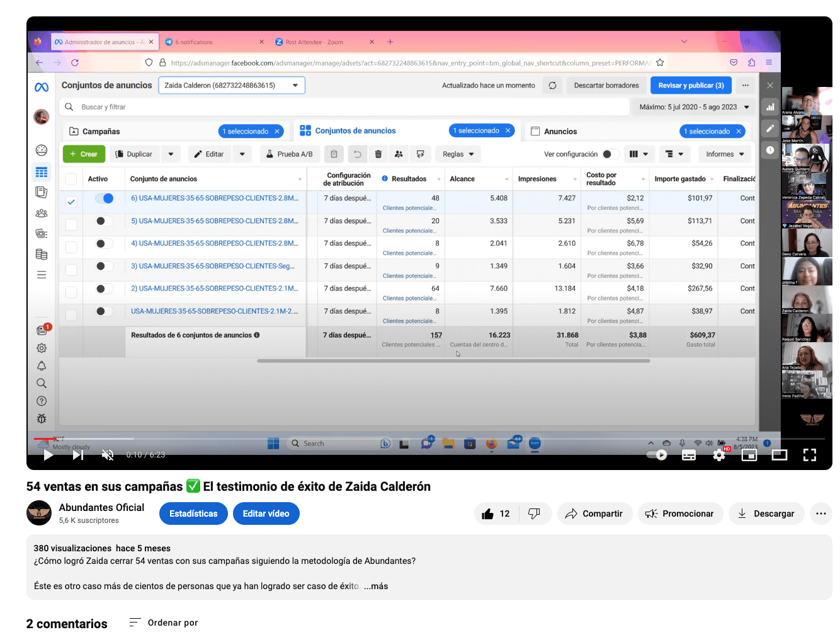
Task: Toggle active switch for 2) USA-MUJERES
Action: [105, 289]
